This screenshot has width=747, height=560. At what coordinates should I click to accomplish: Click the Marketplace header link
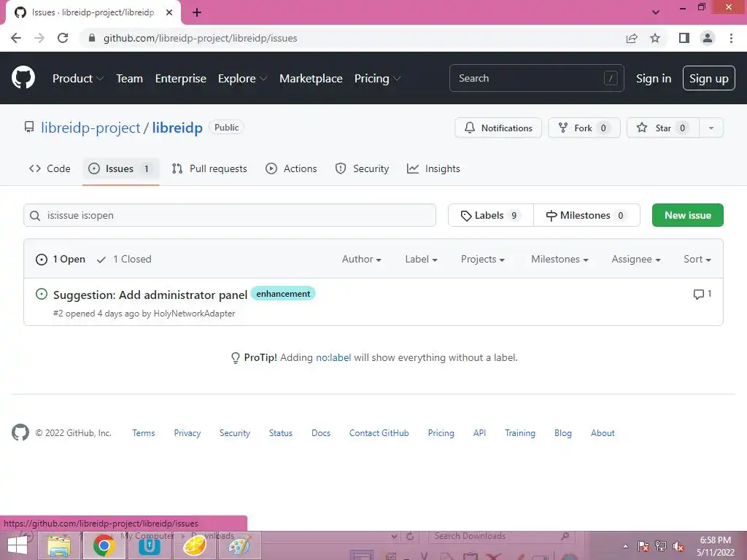[311, 79]
